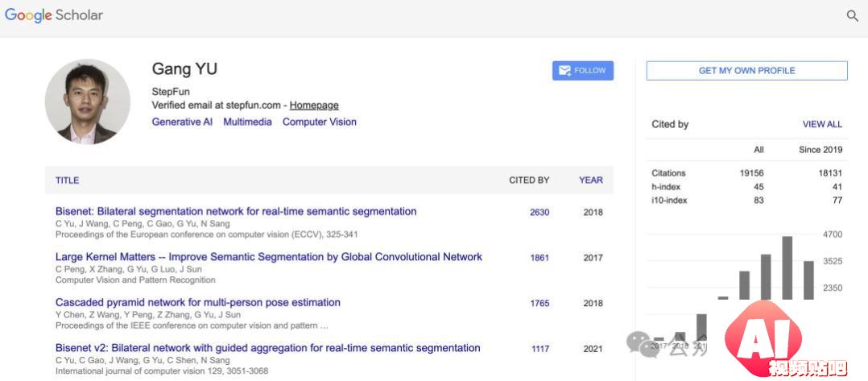868x381 pixels.
Task: Open Gang YU's profile photo
Action: click(88, 101)
